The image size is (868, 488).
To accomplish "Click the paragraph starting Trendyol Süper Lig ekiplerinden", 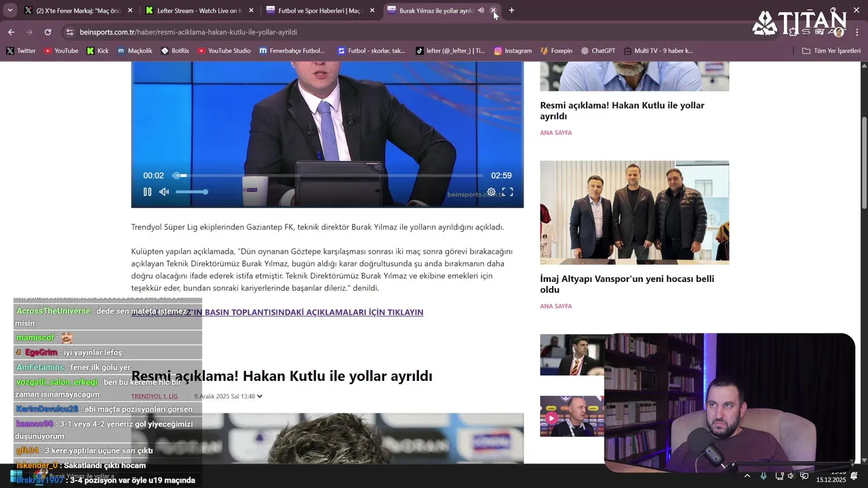I will click(x=317, y=227).
